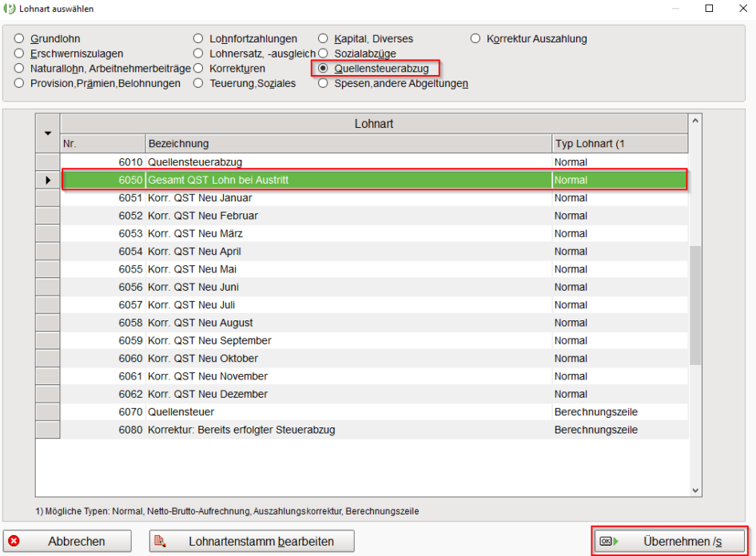Sort by the Bezeichnung column header
This screenshot has width=756, height=556.
(x=348, y=144)
